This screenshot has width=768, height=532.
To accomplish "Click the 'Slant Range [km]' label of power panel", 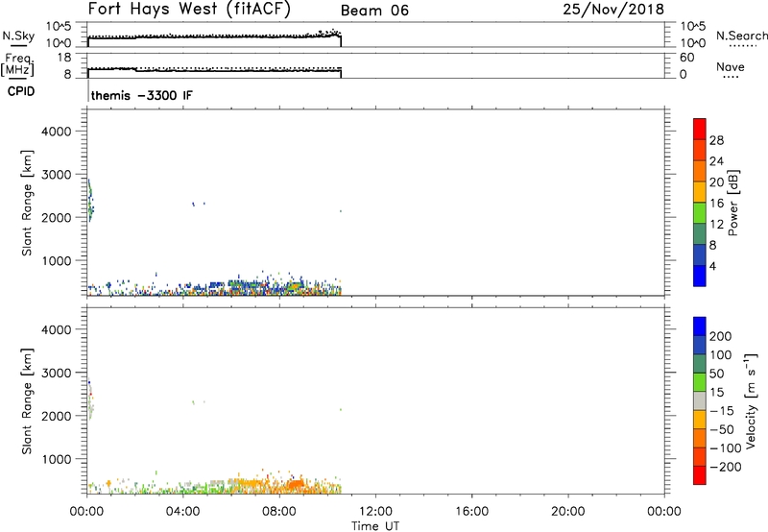I will click(27, 203).
